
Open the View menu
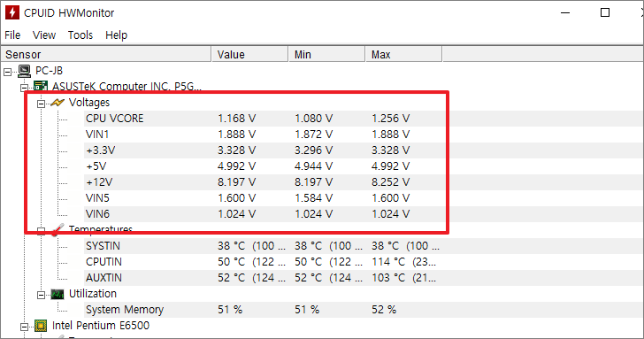pos(44,35)
